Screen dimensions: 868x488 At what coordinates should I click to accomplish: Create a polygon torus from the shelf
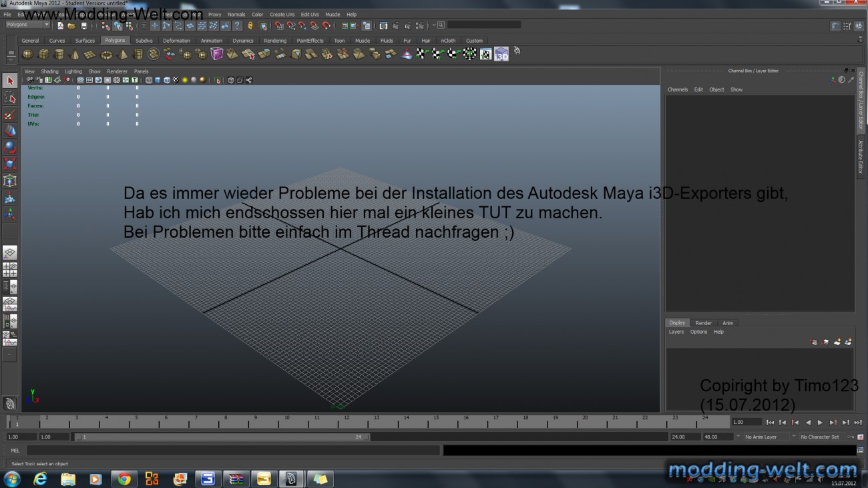click(106, 54)
